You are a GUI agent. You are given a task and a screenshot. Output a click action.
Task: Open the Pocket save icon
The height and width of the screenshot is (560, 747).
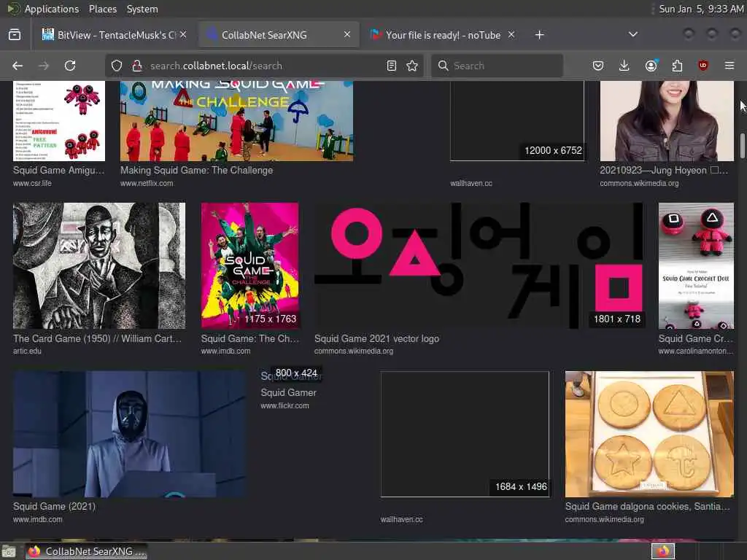pos(598,66)
